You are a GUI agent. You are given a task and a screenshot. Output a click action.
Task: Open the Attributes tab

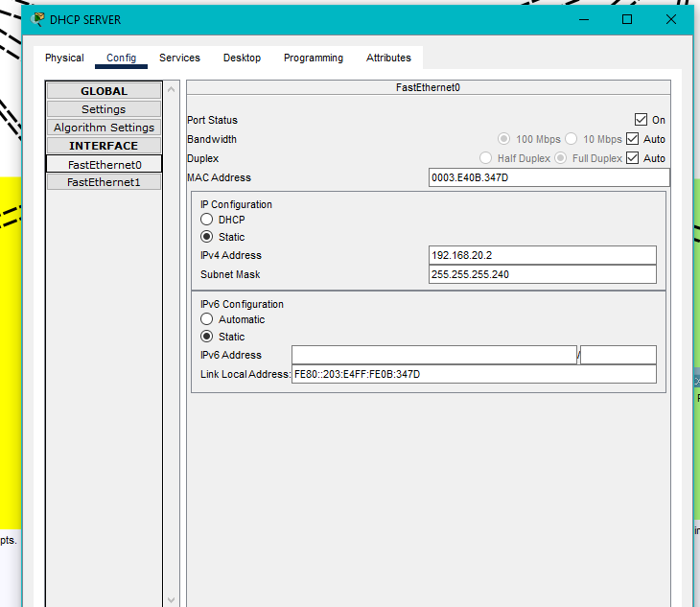[x=388, y=58]
